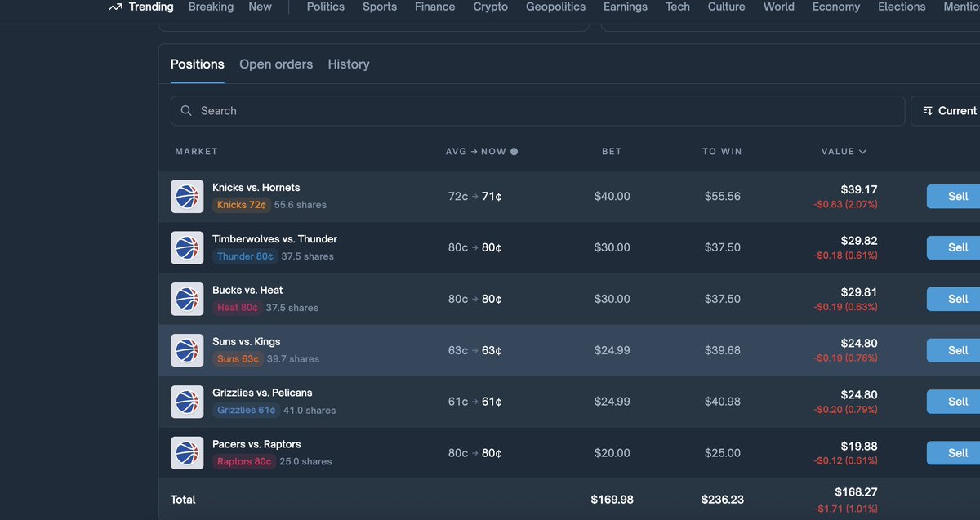The image size is (980, 520).
Task: Click the $169.98 total bet amount
Action: (612, 500)
